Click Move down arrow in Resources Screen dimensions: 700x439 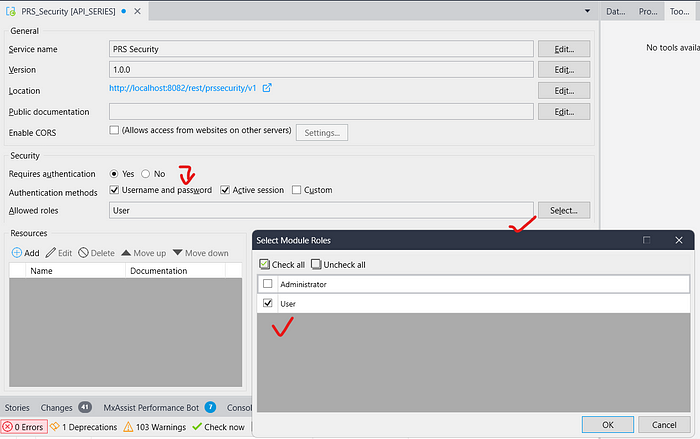point(178,253)
